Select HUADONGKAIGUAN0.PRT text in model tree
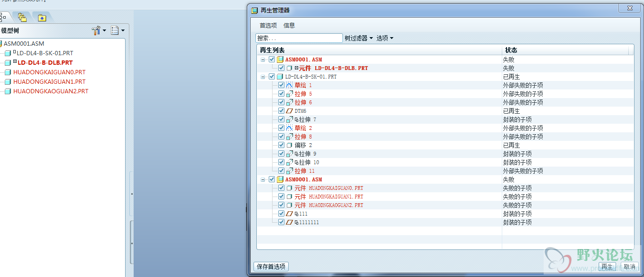 (49, 72)
